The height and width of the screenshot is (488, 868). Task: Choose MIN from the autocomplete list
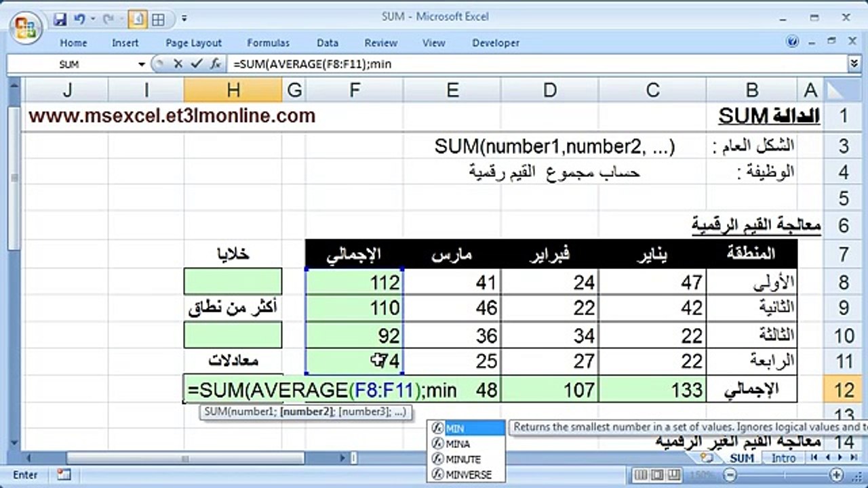pyautogui.click(x=467, y=428)
